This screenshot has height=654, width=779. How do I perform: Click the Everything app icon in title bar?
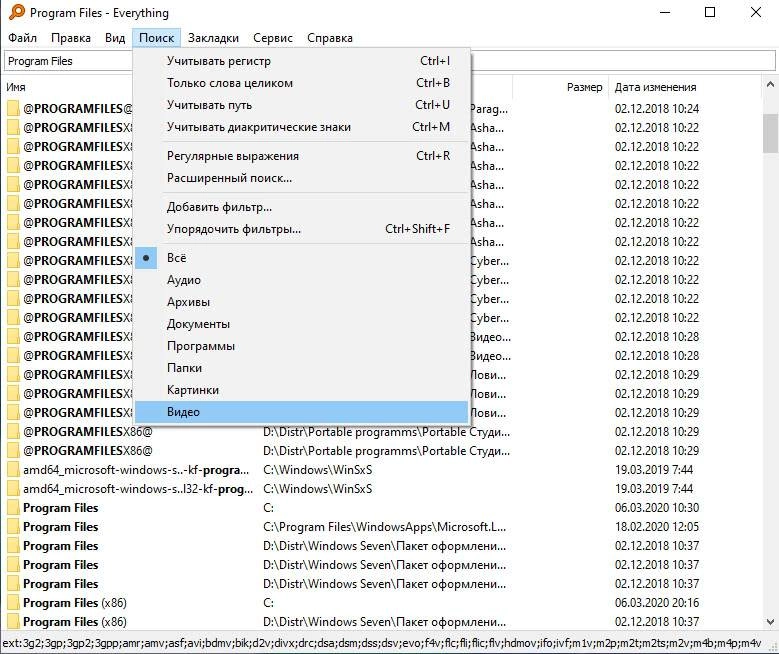click(16, 12)
